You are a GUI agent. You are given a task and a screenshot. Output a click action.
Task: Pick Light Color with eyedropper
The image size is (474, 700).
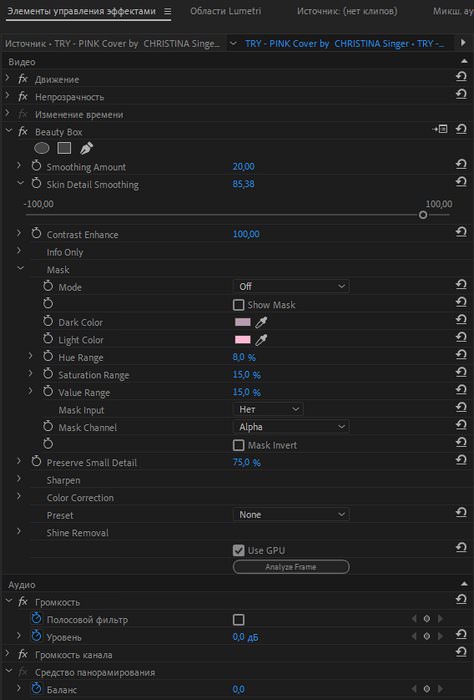click(x=262, y=340)
